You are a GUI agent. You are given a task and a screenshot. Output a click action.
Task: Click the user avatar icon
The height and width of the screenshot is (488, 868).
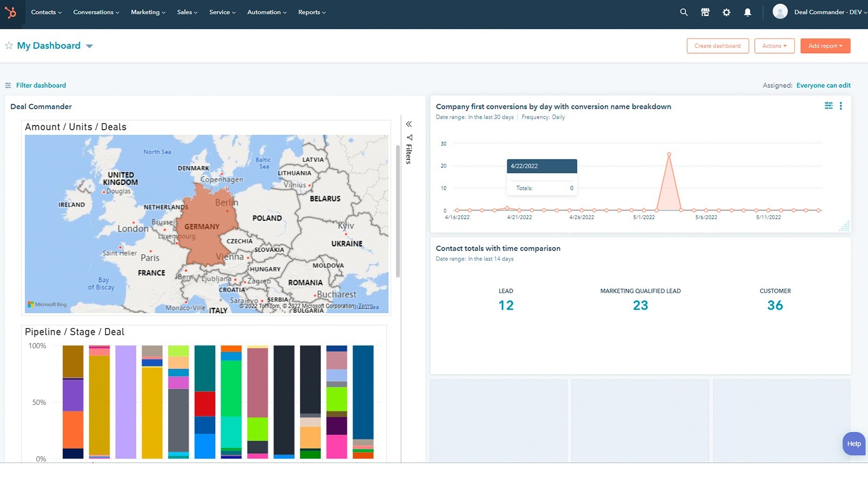[780, 11]
